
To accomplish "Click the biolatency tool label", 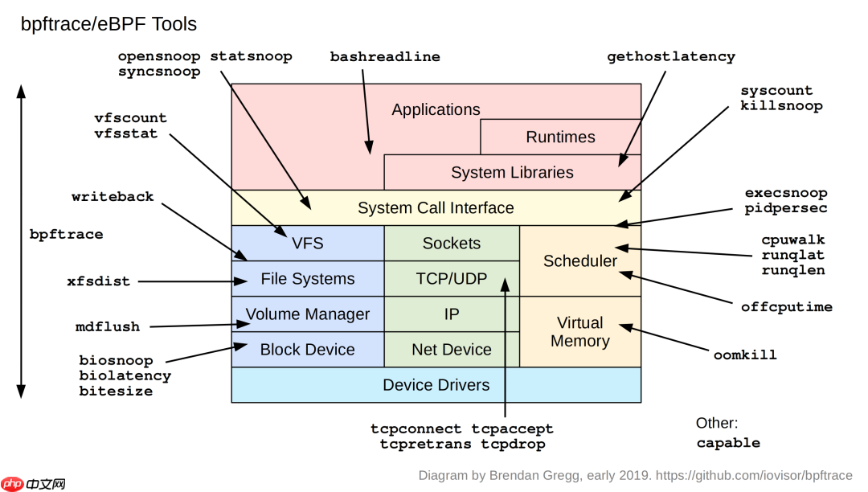I will tap(125, 375).
